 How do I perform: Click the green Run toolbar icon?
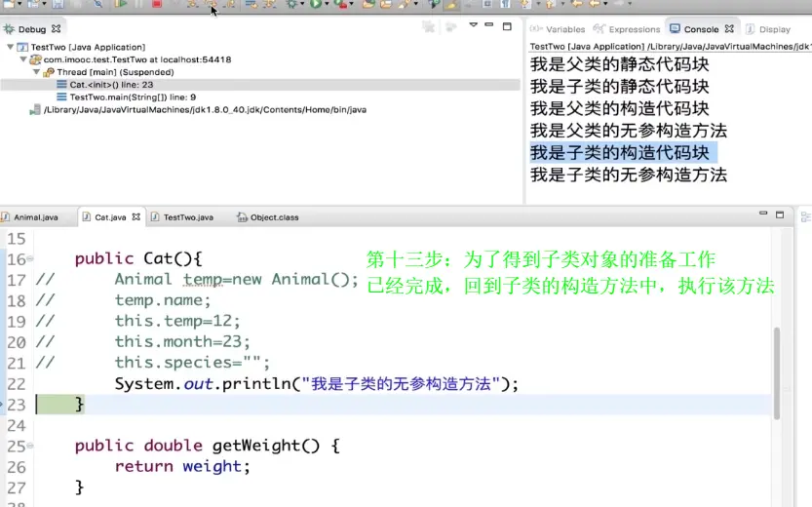(316, 4)
